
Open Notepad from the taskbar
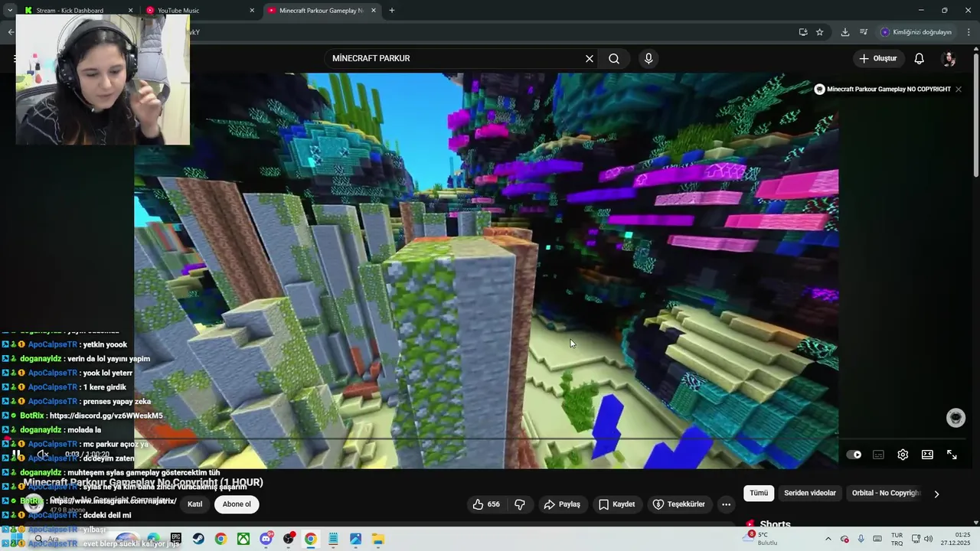(333, 539)
